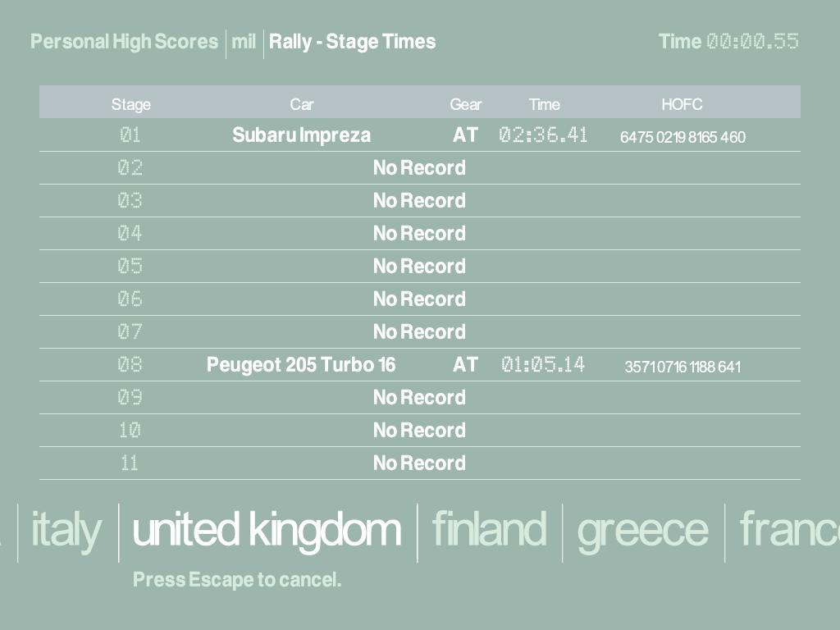Image resolution: width=840 pixels, height=630 pixels.
Task: Click the HOFC column header
Action: tap(682, 104)
